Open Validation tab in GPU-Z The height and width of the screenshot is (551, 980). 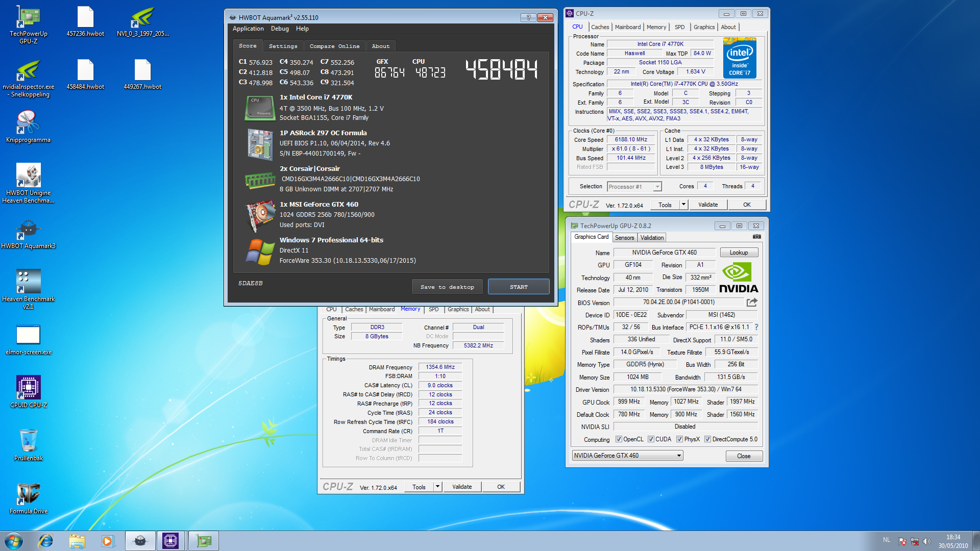[652, 238]
